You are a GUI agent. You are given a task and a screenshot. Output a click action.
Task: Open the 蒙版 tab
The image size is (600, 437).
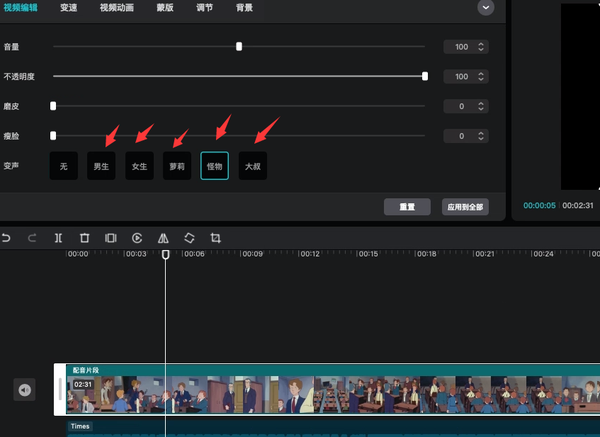165,8
